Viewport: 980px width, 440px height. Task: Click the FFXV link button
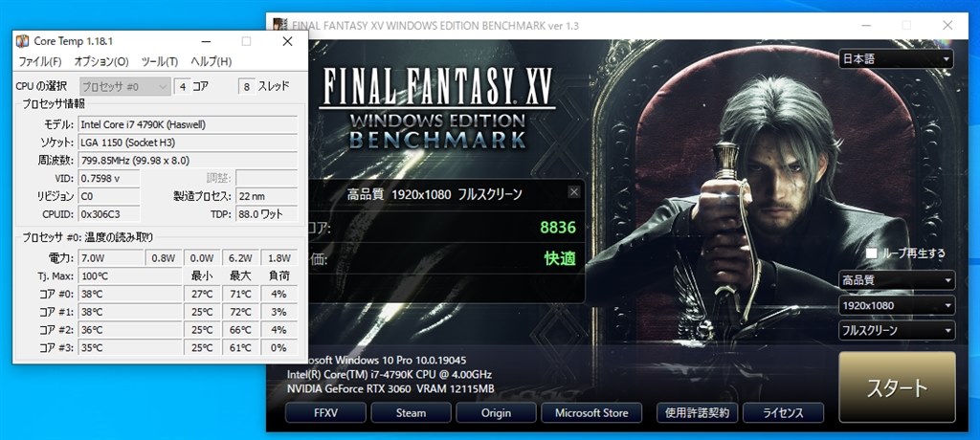click(x=325, y=412)
